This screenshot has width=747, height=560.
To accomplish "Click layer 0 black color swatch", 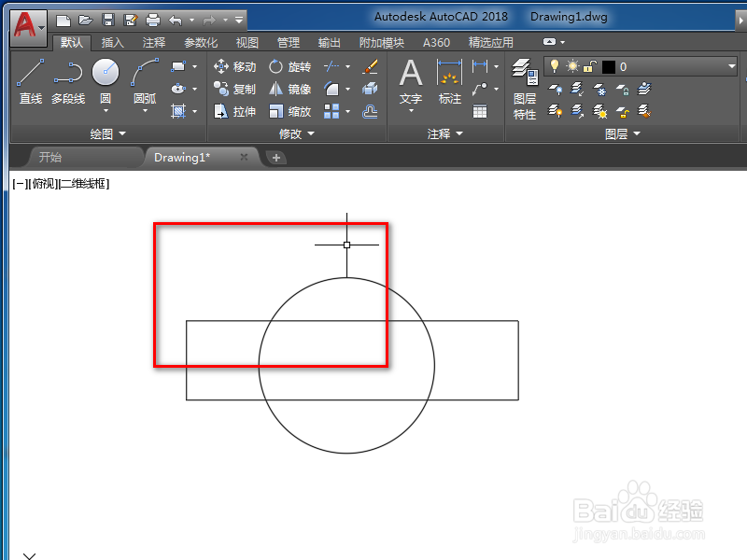I will pos(609,66).
